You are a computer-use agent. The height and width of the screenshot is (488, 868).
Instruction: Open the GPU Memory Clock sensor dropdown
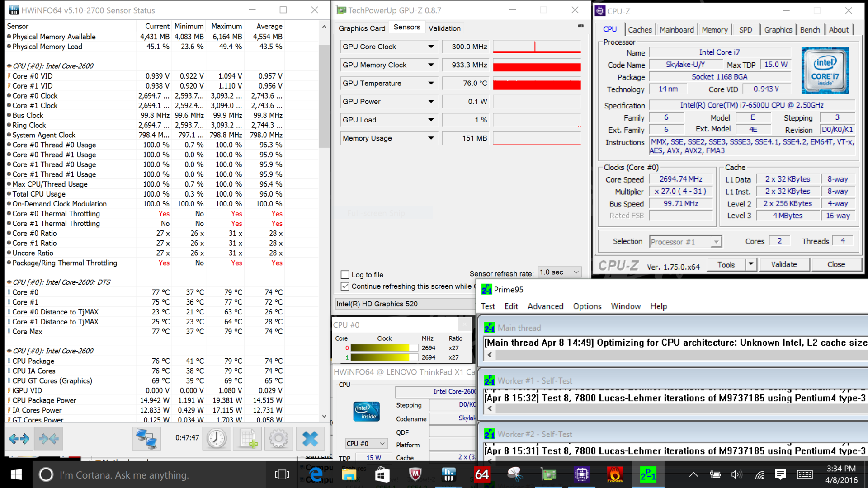point(431,65)
